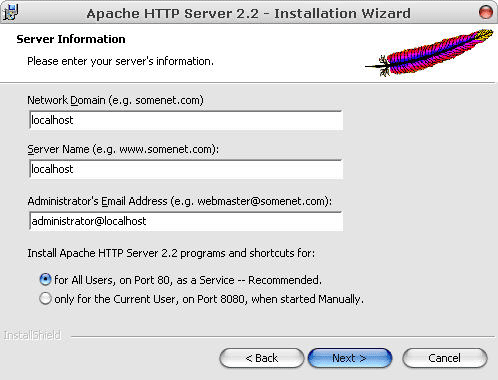Click the Administrator's Email Address label
Screen dimensions: 498x380
(x=180, y=201)
